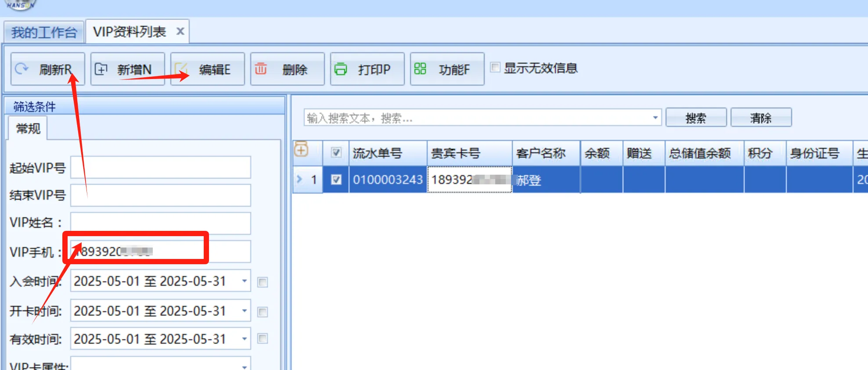Click the 清除 button
The image size is (868, 370).
pyautogui.click(x=761, y=118)
